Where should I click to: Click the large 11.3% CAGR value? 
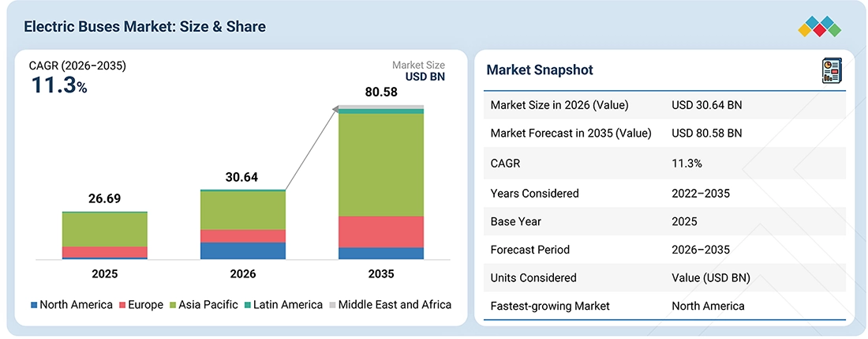tap(58, 85)
